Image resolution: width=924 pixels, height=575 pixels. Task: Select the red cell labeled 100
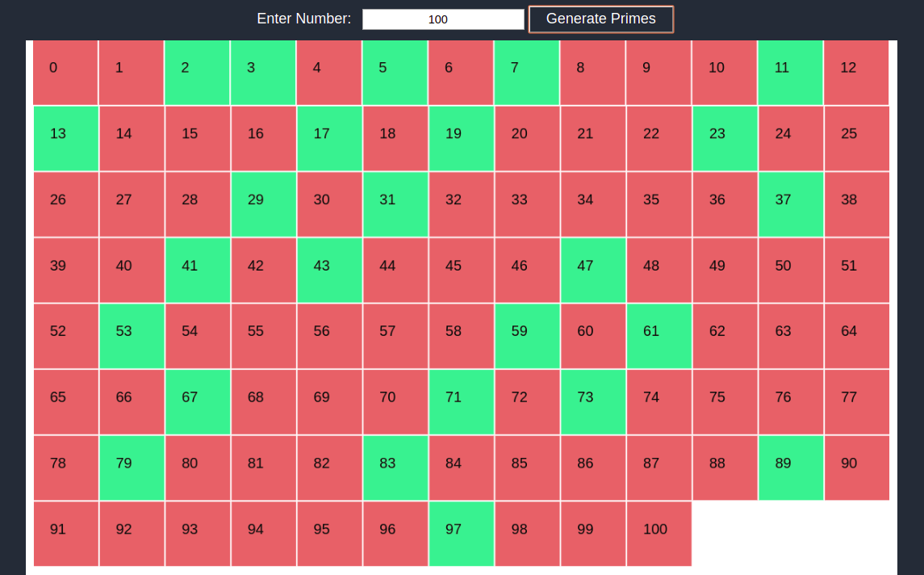coord(659,533)
